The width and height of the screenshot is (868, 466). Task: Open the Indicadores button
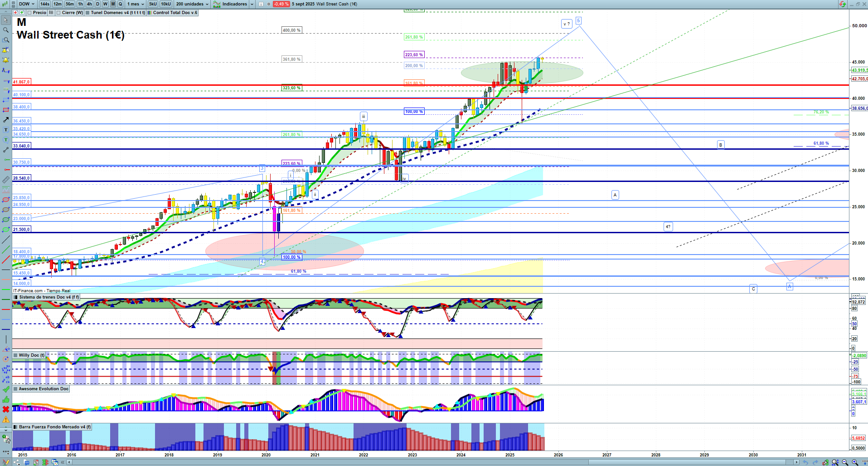230,4
